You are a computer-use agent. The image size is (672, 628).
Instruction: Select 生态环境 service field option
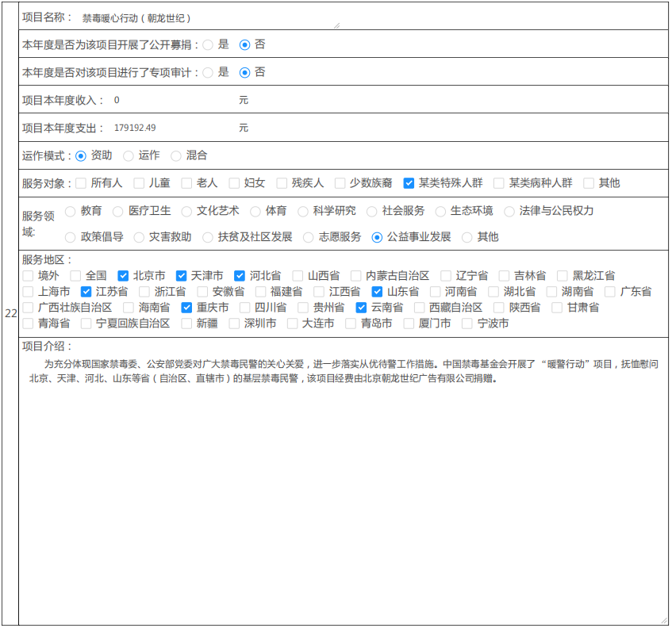(440, 212)
